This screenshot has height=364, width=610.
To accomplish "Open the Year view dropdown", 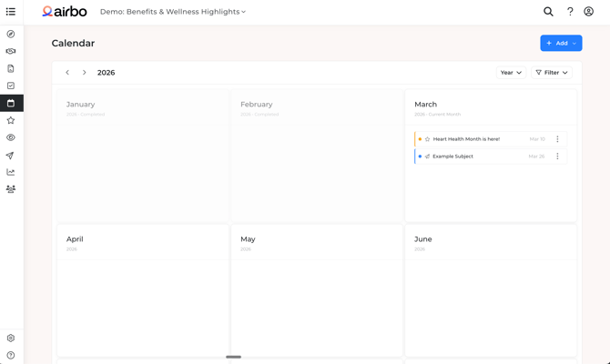I will tap(511, 73).
